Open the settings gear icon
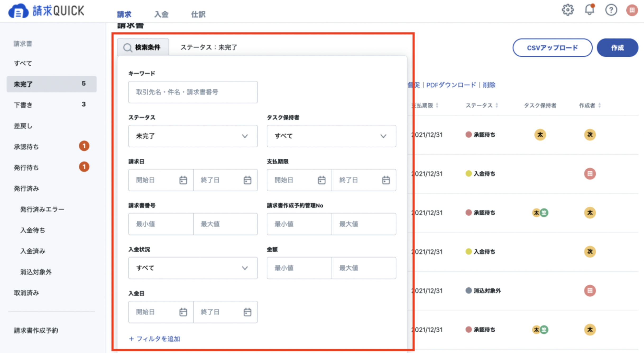This screenshot has height=353, width=644. 568,10
